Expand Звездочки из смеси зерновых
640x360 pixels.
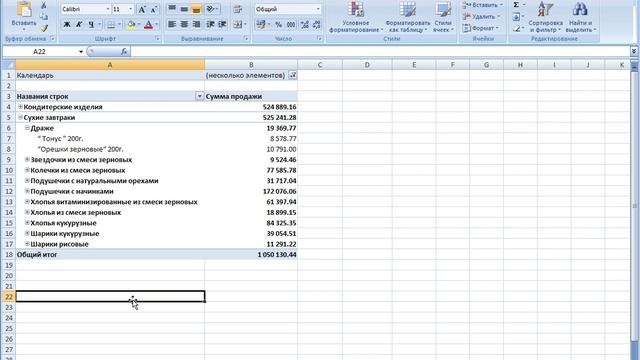pyautogui.click(x=27, y=160)
